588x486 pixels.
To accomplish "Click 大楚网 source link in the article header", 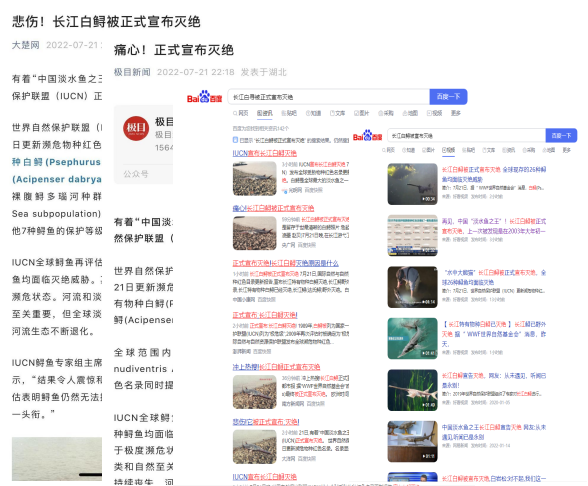I will click(x=26, y=45).
